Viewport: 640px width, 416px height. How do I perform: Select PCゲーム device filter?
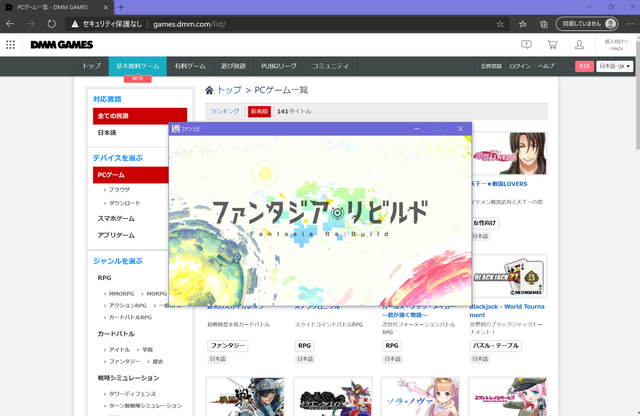131,175
